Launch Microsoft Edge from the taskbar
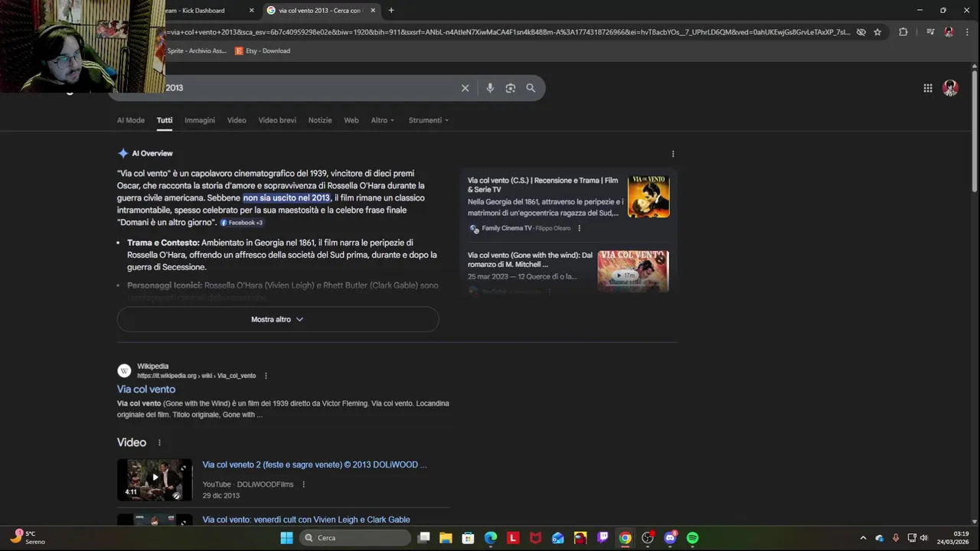This screenshot has height=551, width=980. [x=491, y=538]
